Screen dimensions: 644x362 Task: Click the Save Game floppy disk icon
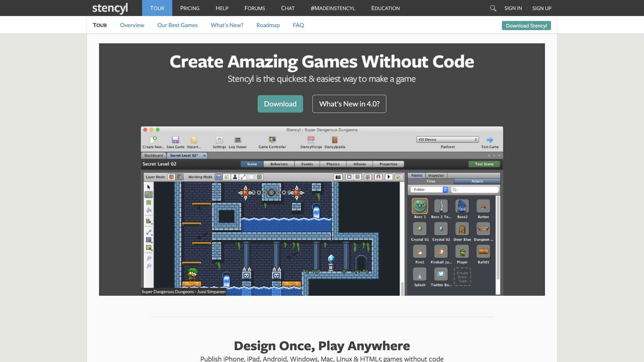coord(175,140)
